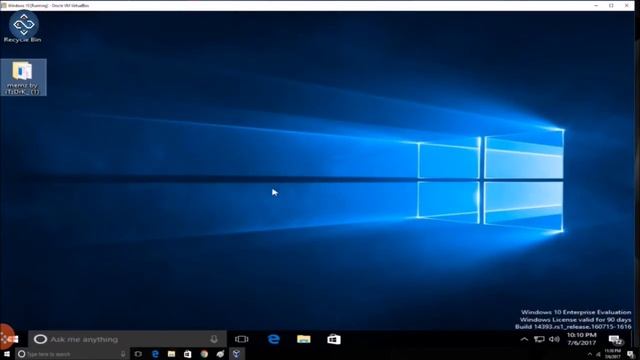Open the host Start menu at the bottom-left
This screenshot has height=360, width=640.
[7, 354]
